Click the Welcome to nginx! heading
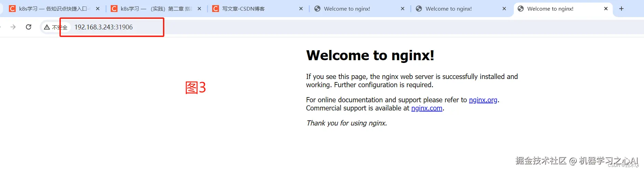644x171 pixels. point(370,55)
